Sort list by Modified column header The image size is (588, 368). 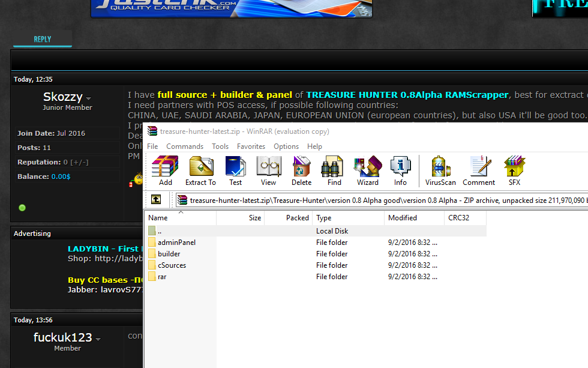415,217
